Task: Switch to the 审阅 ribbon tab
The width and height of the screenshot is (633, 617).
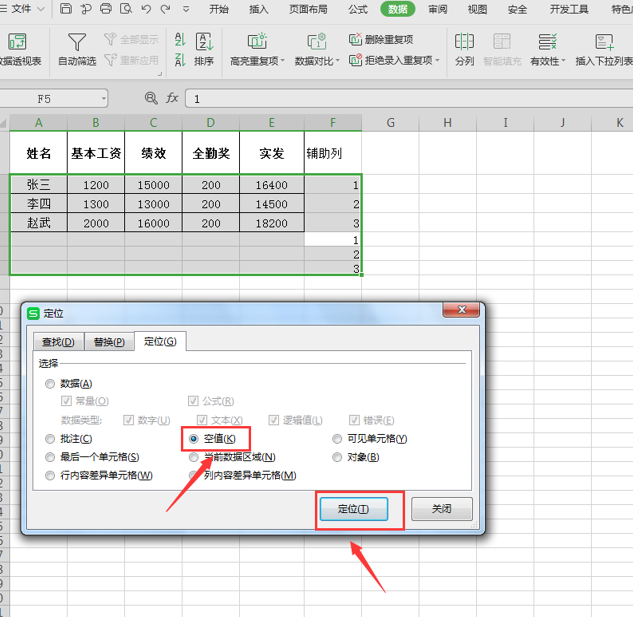Action: tap(438, 9)
